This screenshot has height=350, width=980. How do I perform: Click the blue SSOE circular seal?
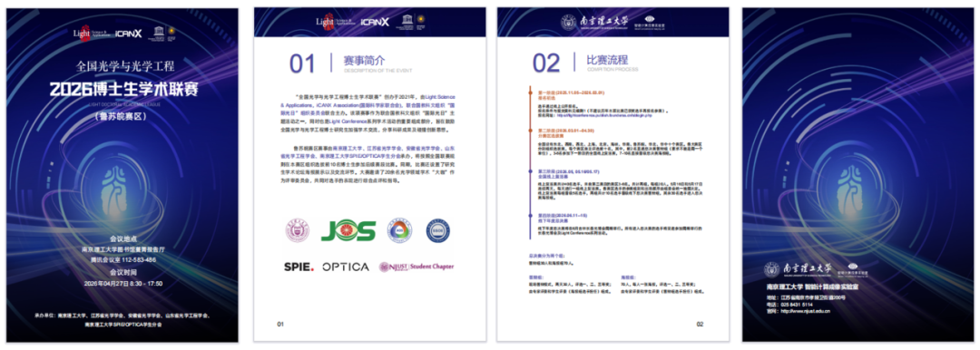pos(438,230)
